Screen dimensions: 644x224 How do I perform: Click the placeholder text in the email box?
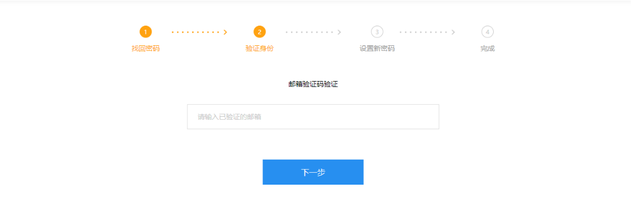pyautogui.click(x=230, y=117)
